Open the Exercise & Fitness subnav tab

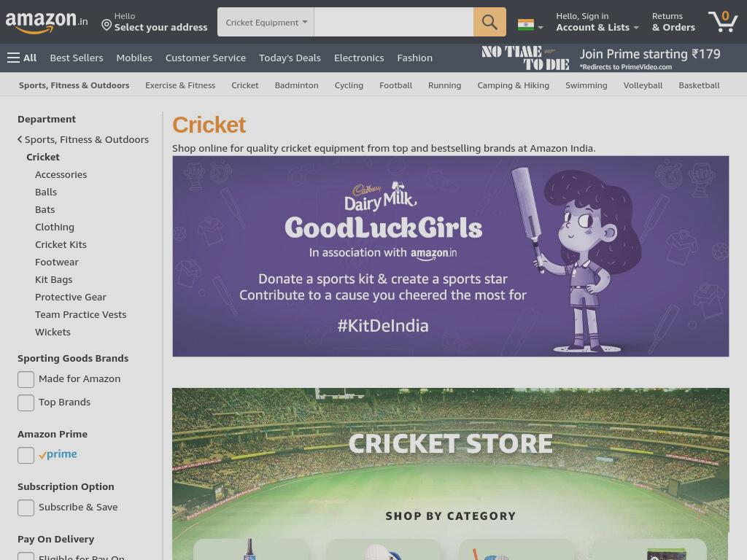point(180,85)
